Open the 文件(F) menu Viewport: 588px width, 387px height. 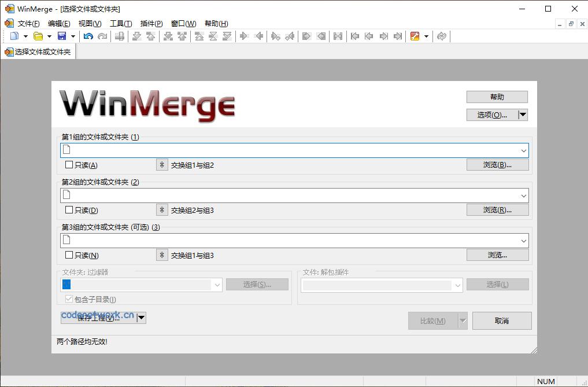coord(28,24)
